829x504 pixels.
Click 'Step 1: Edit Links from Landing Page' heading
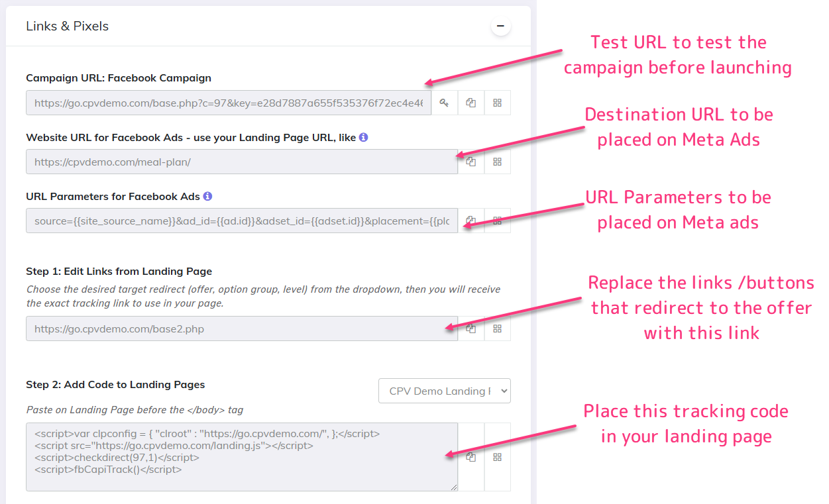[x=119, y=272]
